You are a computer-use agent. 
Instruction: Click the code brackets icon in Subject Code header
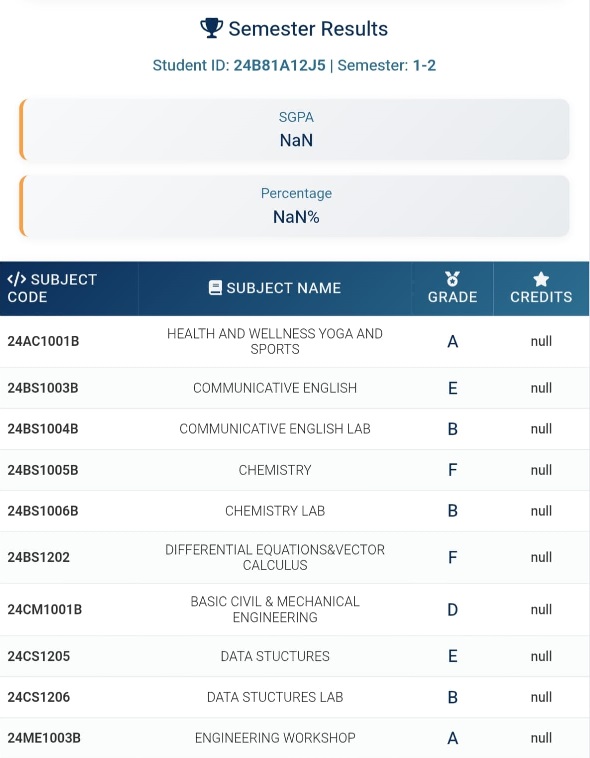coord(16,279)
